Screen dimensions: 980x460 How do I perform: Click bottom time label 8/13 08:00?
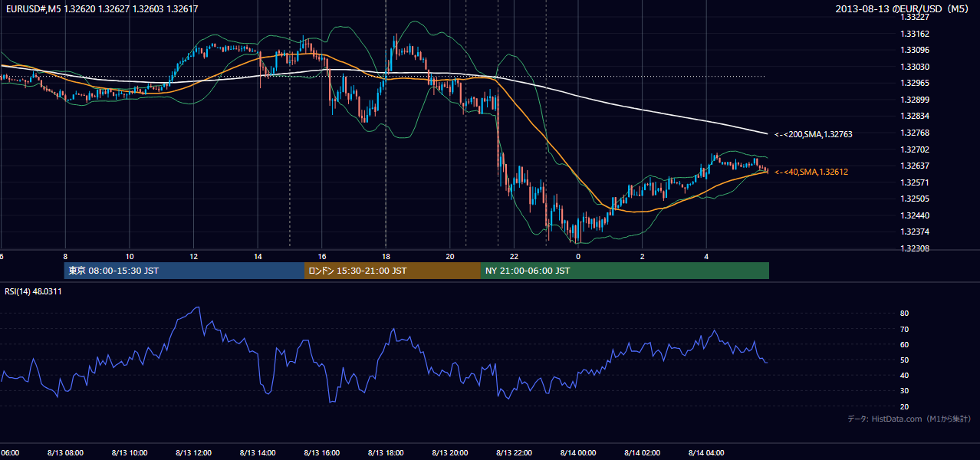click(x=65, y=453)
